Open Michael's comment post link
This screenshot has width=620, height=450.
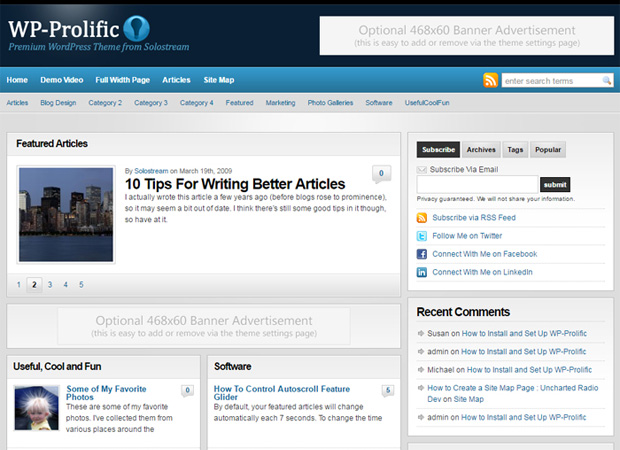coord(529,370)
